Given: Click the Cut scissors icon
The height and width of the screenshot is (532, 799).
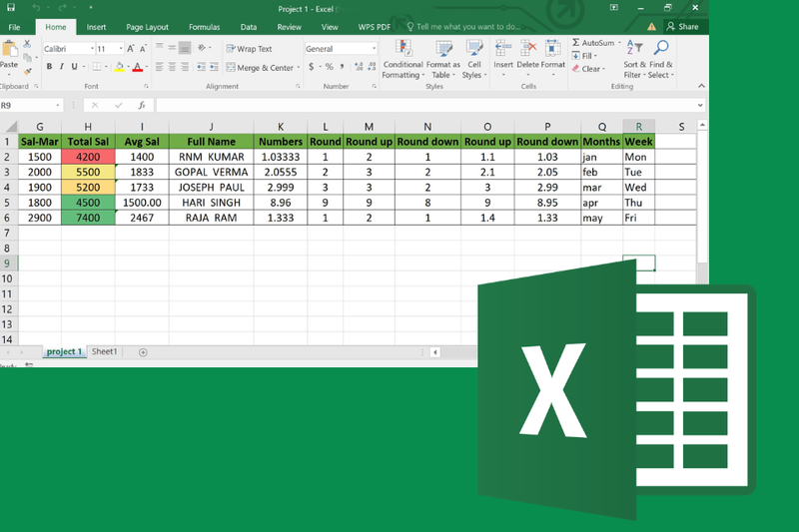Looking at the screenshot, I should click(27, 44).
